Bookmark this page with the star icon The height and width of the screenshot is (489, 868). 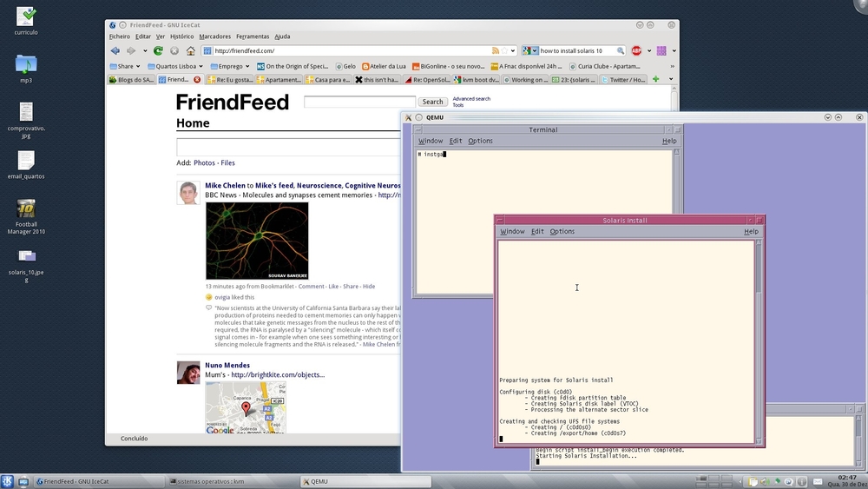(x=504, y=50)
